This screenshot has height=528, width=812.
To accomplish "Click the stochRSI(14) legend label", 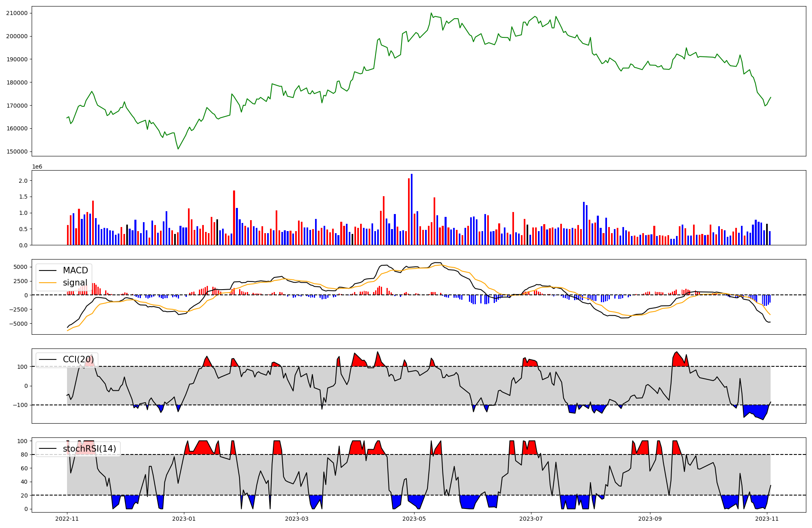I will (89, 449).
